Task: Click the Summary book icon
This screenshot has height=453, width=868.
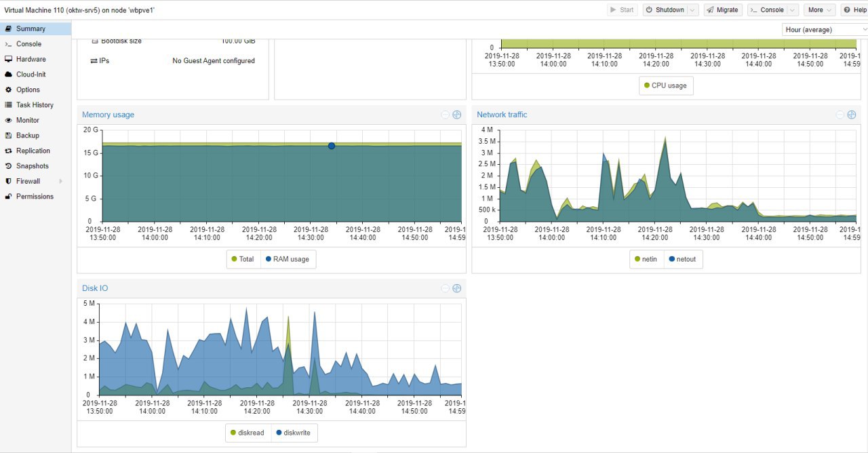Action: pos(9,28)
